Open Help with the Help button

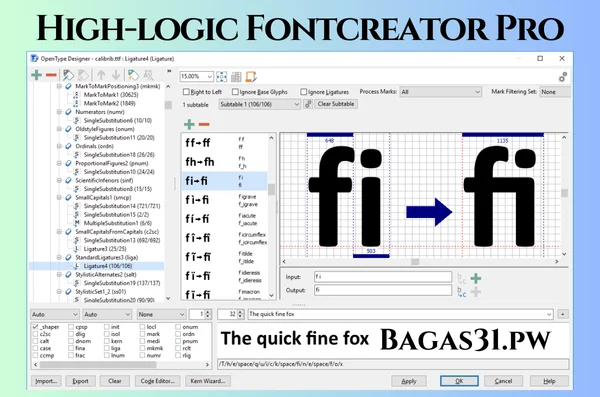click(549, 381)
